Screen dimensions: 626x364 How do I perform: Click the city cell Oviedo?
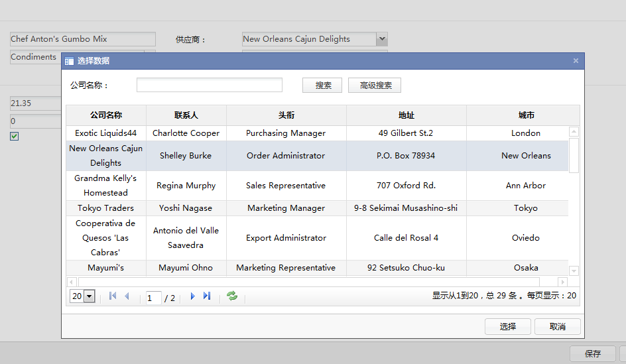pos(517,238)
